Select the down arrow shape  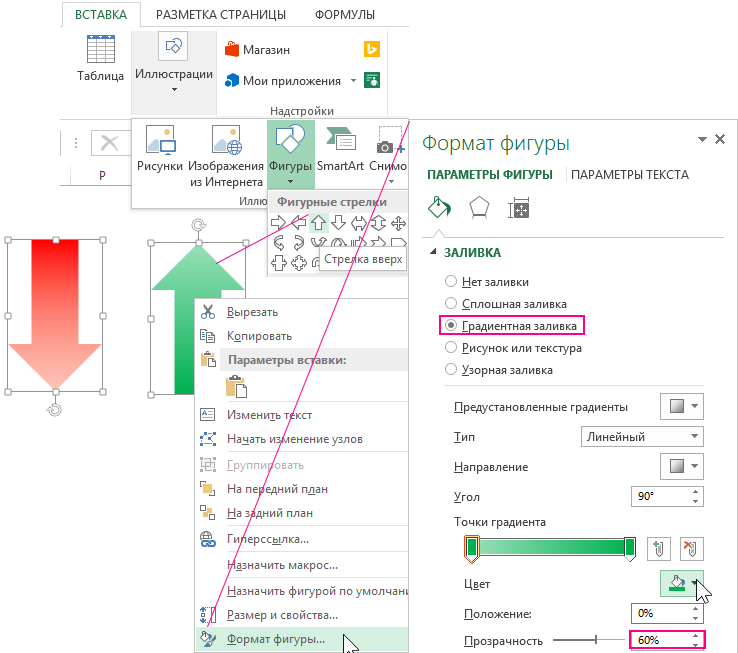point(338,222)
